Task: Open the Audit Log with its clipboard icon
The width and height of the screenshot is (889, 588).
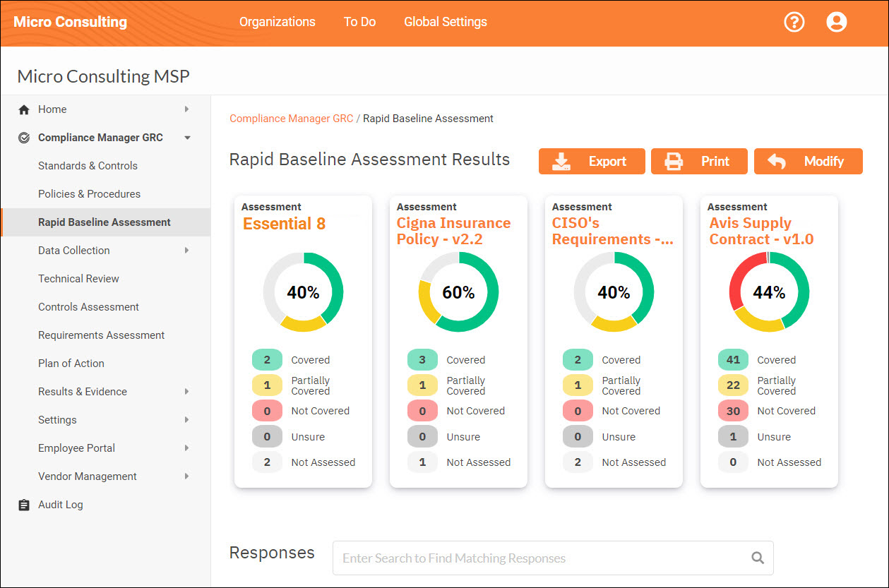Action: point(23,504)
